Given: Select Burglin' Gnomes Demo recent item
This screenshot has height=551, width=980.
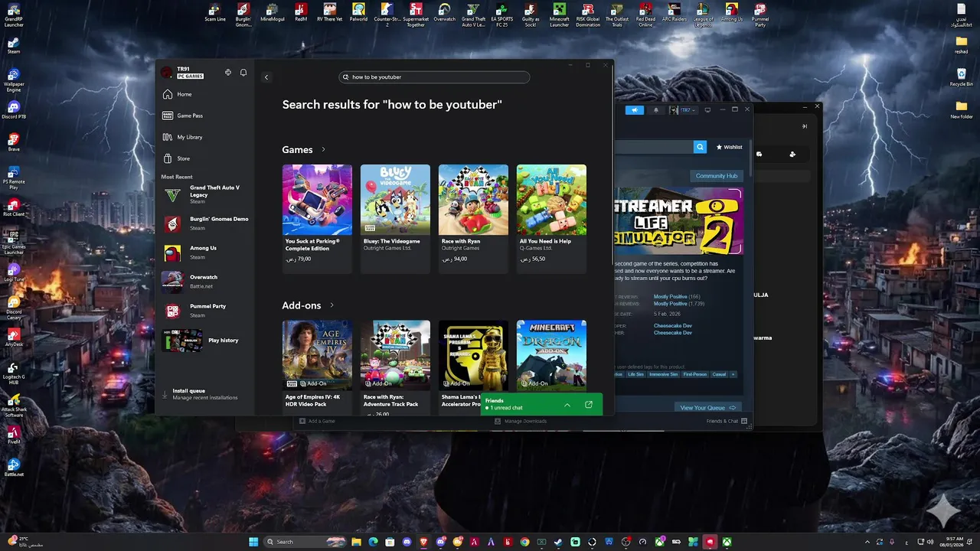Looking at the screenshot, I should 203,223.
